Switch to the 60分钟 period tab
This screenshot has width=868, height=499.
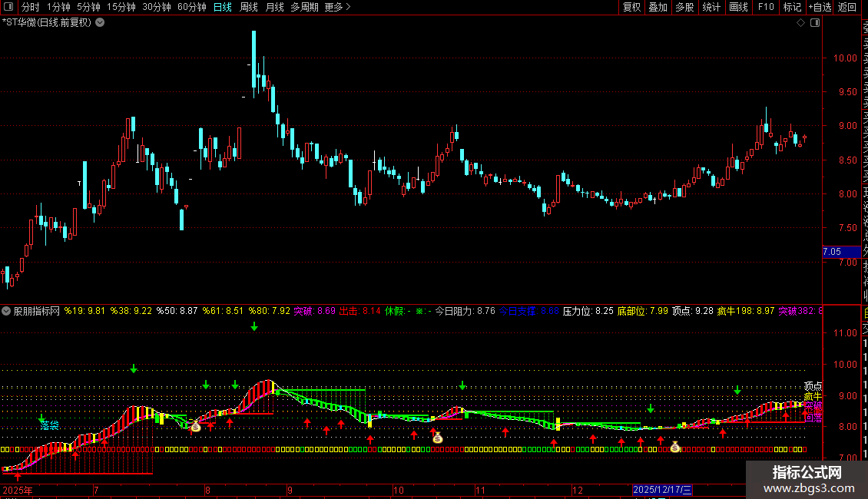(x=192, y=7)
